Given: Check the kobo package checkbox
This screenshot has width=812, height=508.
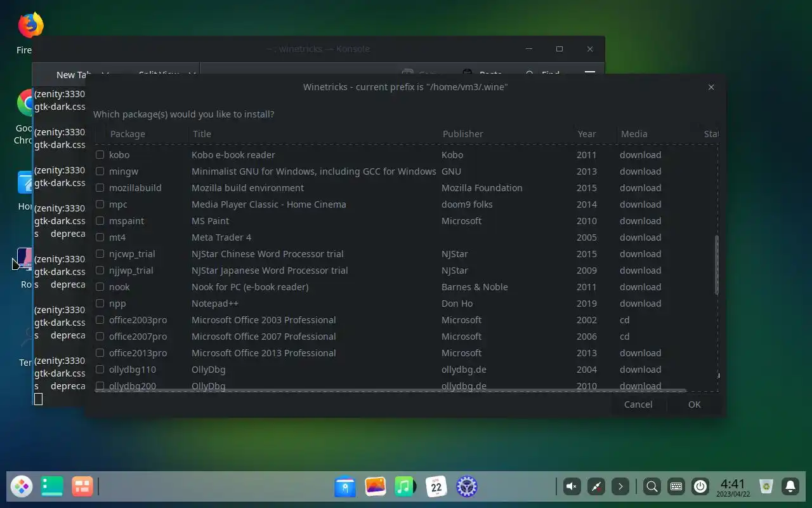Looking at the screenshot, I should coord(100,155).
